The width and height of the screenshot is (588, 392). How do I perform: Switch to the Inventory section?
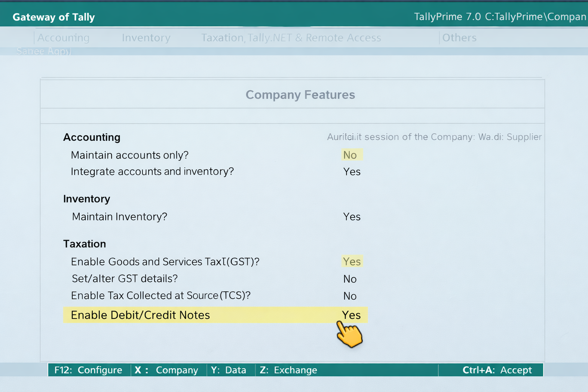pos(146,38)
